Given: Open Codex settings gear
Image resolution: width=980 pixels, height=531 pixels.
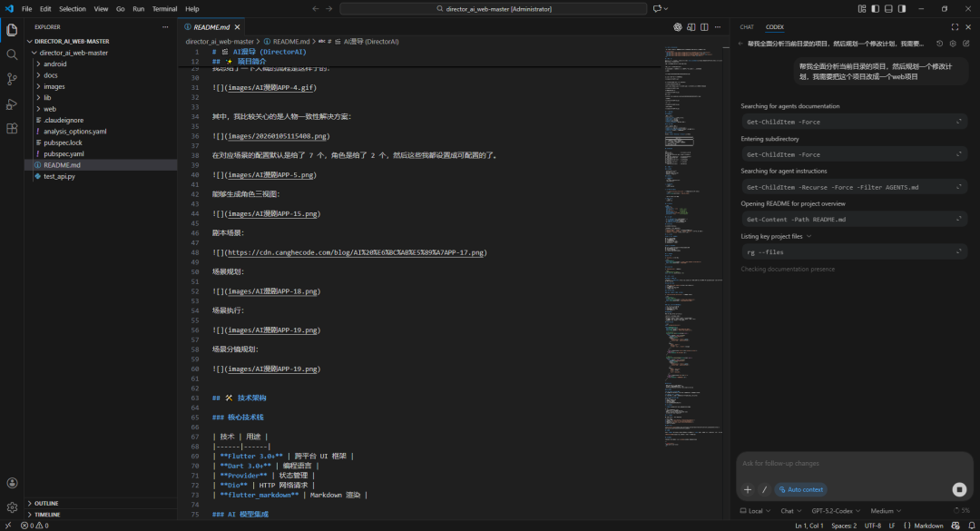Looking at the screenshot, I should pyautogui.click(x=953, y=44).
